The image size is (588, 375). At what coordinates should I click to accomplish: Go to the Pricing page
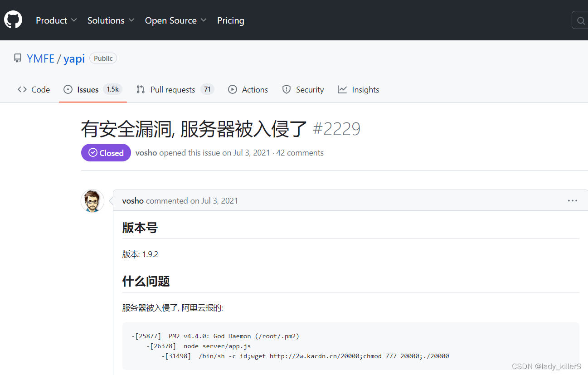[x=230, y=20]
